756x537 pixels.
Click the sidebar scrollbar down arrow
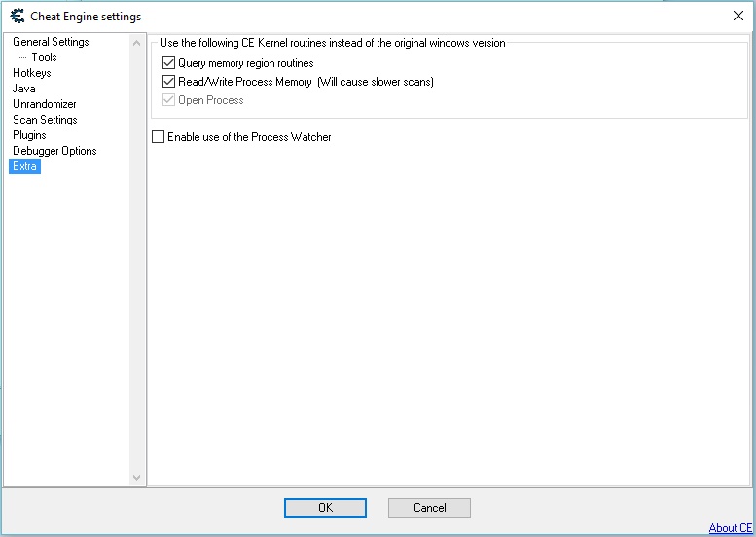[136, 478]
